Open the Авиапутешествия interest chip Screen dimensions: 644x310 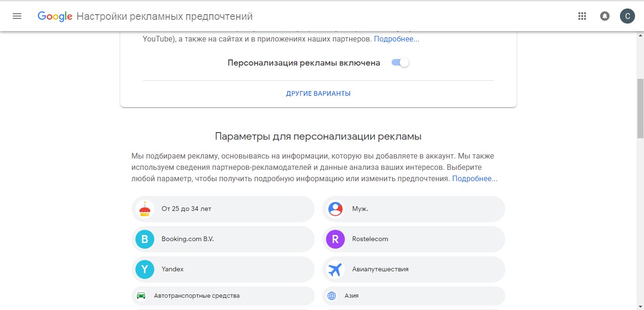[414, 269]
